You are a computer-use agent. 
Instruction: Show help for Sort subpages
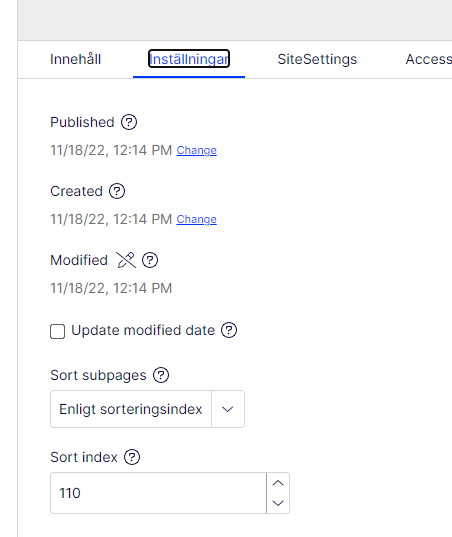(x=161, y=375)
